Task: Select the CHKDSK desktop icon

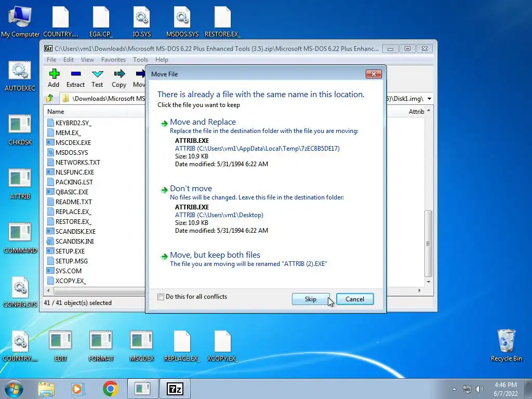Action: pos(20,130)
